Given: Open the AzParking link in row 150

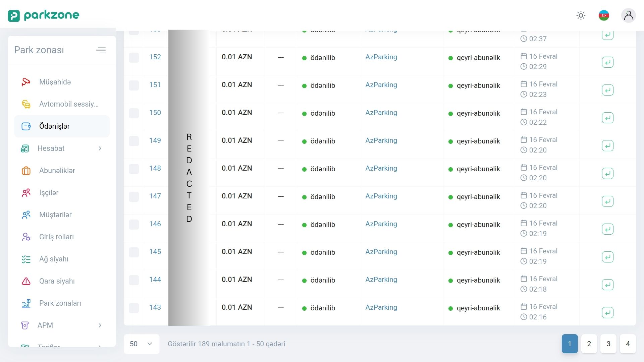Looking at the screenshot, I should (x=381, y=113).
